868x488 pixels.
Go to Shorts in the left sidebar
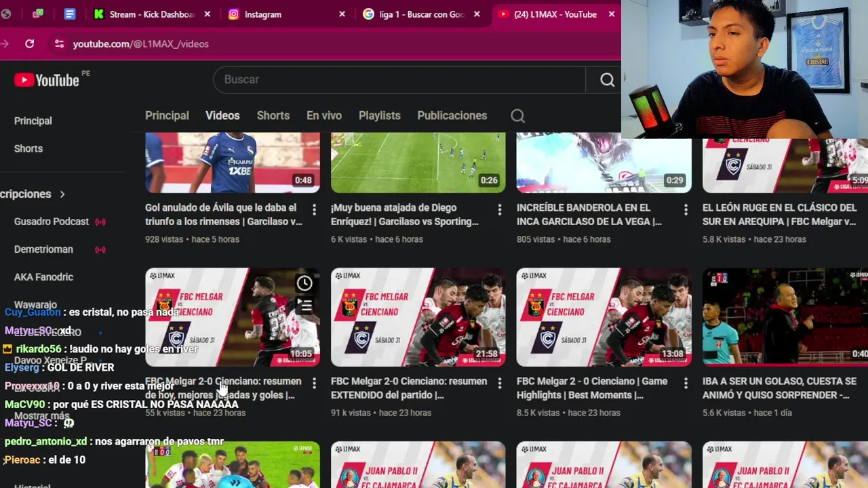click(28, 148)
